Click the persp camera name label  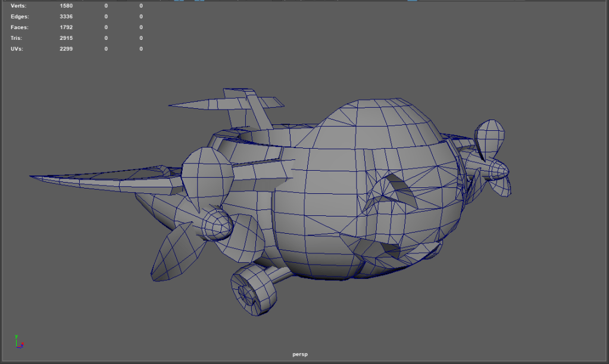coord(299,354)
